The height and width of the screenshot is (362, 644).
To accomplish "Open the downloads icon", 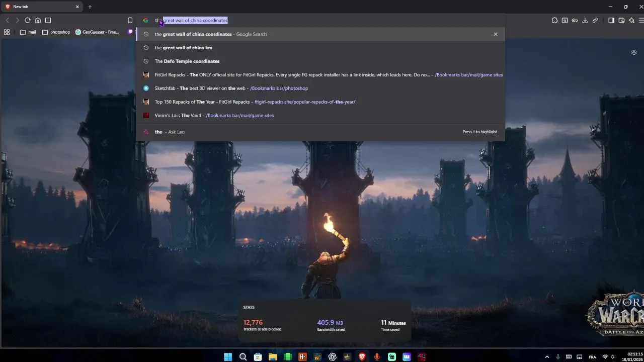I will [x=585, y=20].
